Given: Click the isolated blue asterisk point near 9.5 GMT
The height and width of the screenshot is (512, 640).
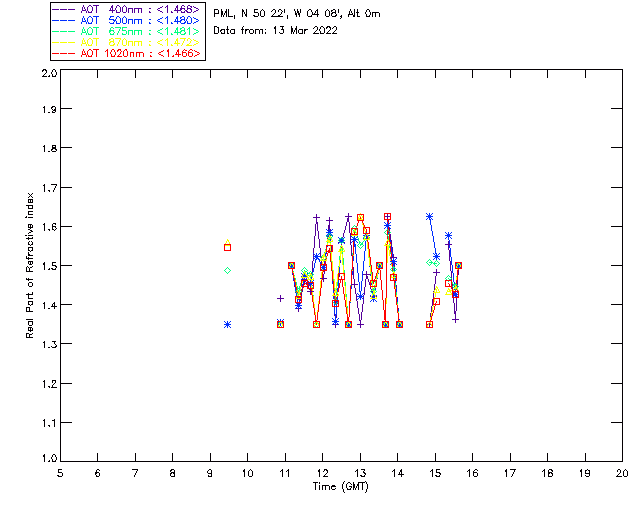Looking at the screenshot, I should (x=228, y=325).
